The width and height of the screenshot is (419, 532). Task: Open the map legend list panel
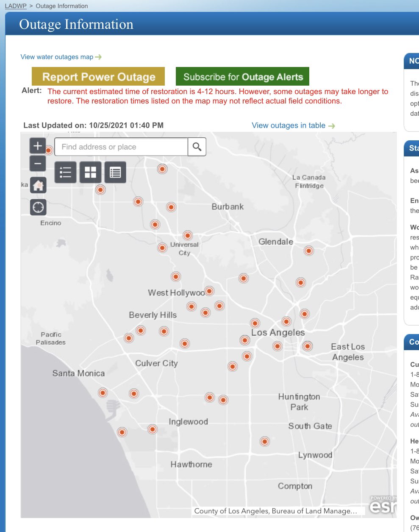(x=66, y=172)
